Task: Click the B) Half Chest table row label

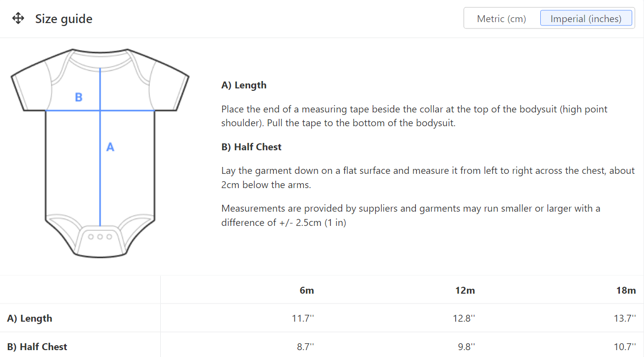Action: [x=37, y=347]
